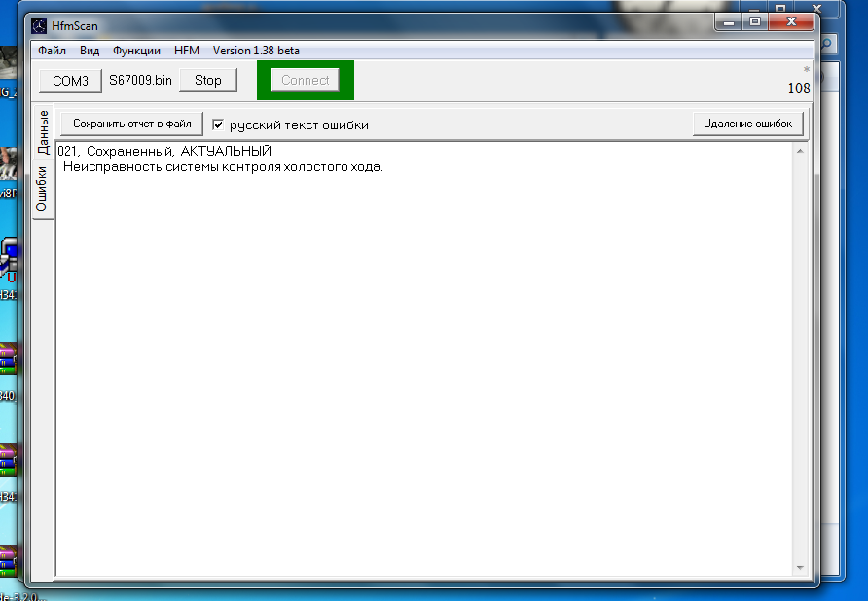Maximize the HfmScan window
Screen dimensions: 868x601
[x=755, y=22]
